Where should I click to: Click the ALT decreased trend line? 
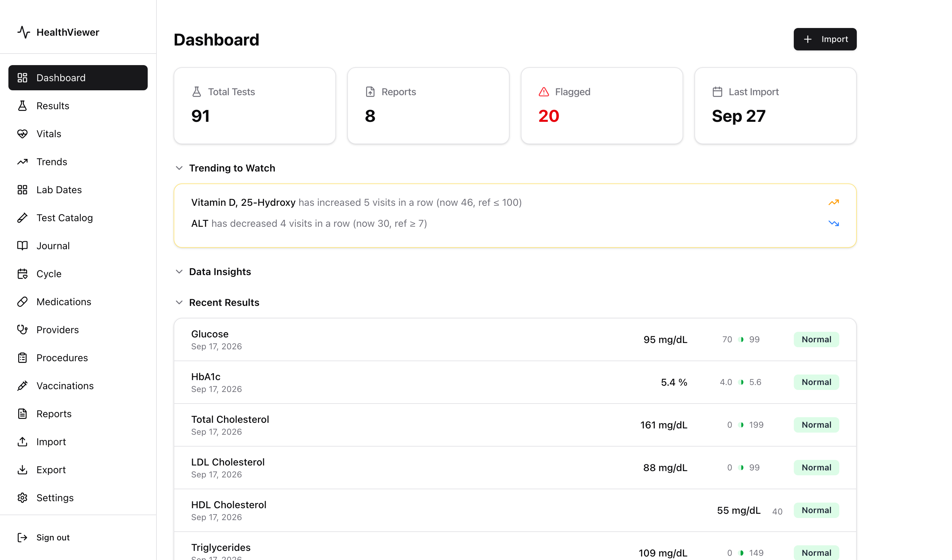(309, 223)
